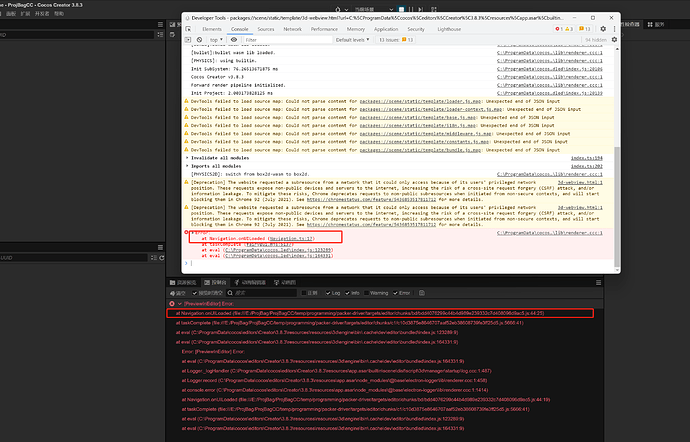The image size is (690, 442).
Task: Collapse the PreviewInEditor Error entry chevron
Action: point(180,304)
